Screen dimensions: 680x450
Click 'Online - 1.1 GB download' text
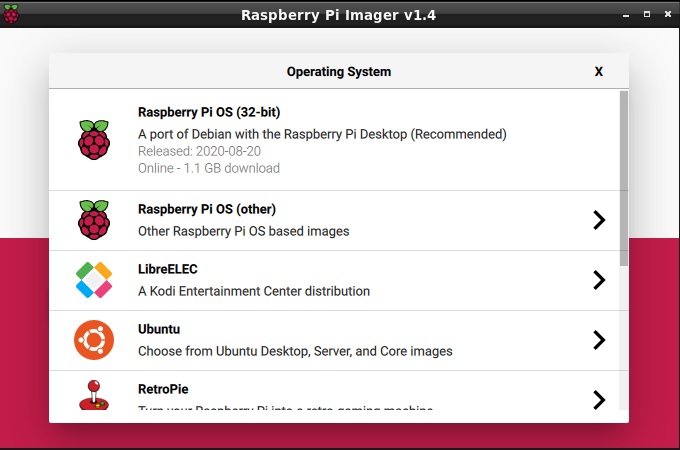tap(209, 168)
